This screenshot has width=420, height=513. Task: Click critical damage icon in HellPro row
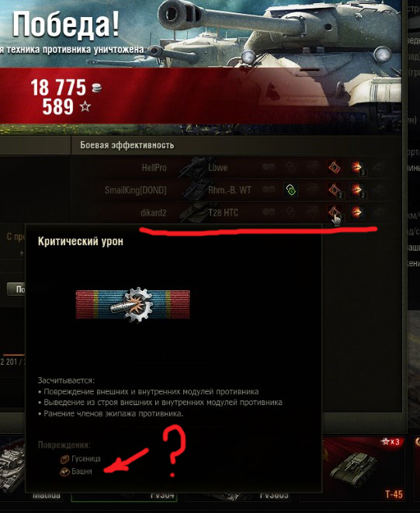click(x=335, y=168)
